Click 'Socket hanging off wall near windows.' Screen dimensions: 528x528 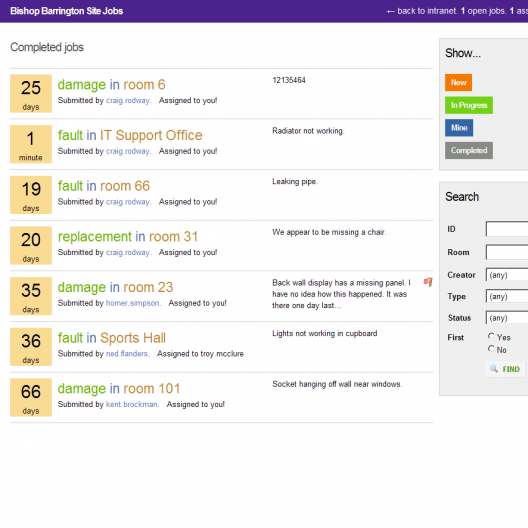point(337,384)
